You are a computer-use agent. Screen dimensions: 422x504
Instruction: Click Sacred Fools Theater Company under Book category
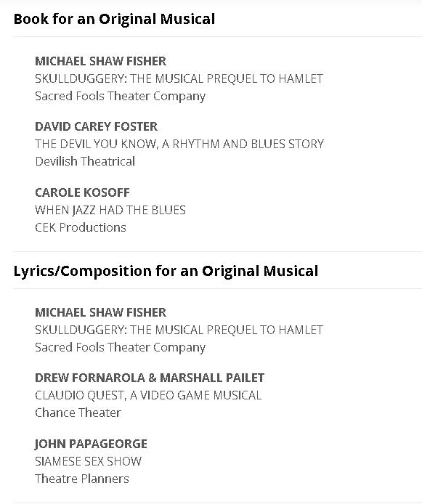(x=120, y=96)
